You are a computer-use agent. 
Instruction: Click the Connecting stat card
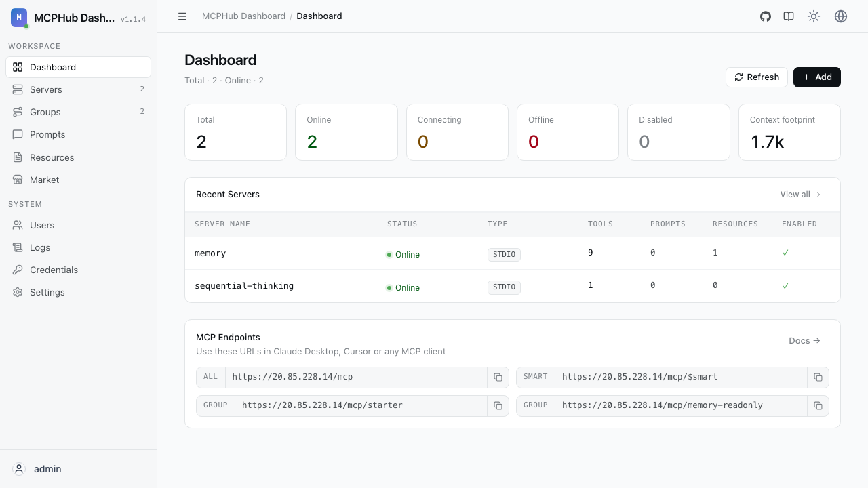(457, 132)
